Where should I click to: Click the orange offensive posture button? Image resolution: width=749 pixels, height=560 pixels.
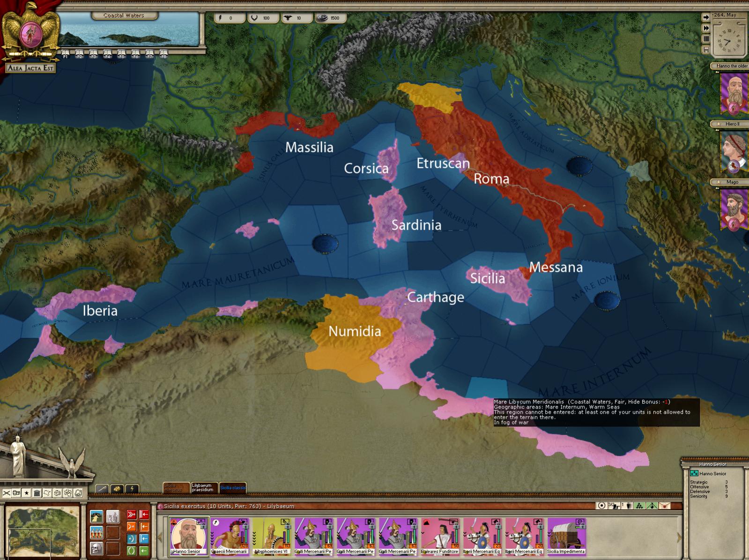131,527
